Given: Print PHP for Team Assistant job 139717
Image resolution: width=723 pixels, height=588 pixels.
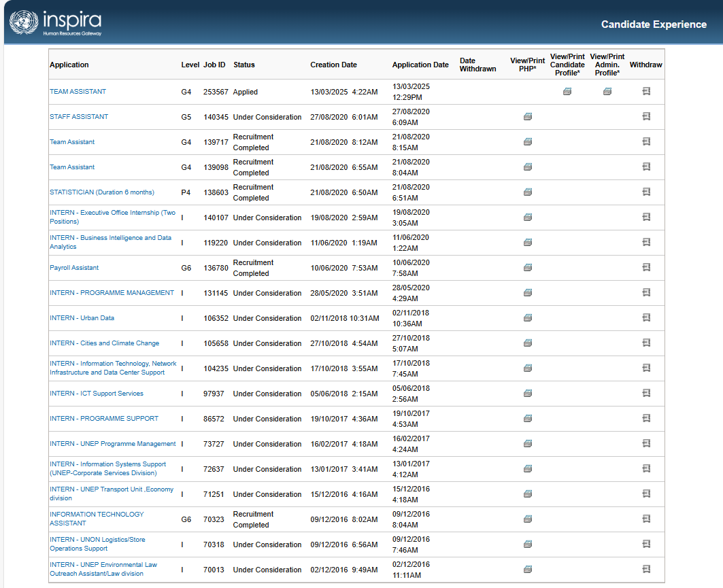Looking at the screenshot, I should tap(528, 141).
